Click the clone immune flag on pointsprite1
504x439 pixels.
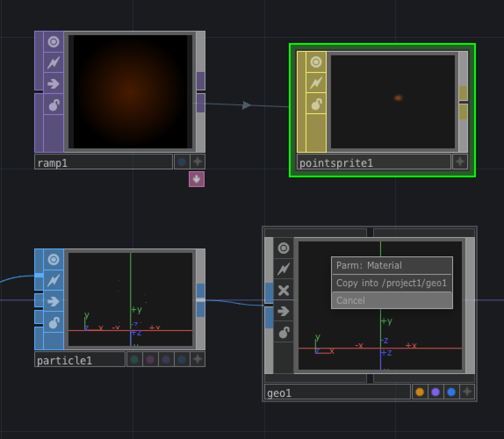coord(316,83)
